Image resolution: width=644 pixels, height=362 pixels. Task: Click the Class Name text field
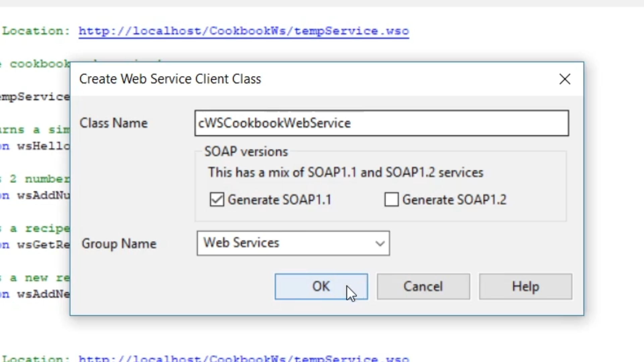click(x=381, y=123)
